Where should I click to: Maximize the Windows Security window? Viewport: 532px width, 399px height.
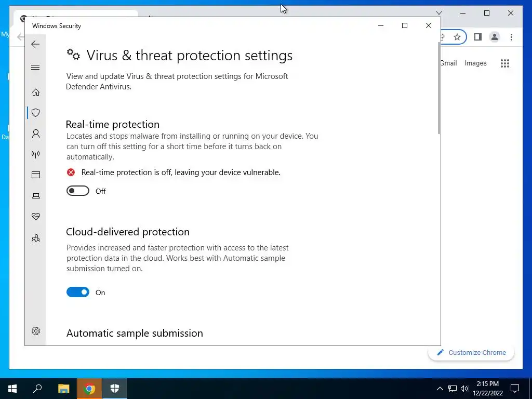404,25
